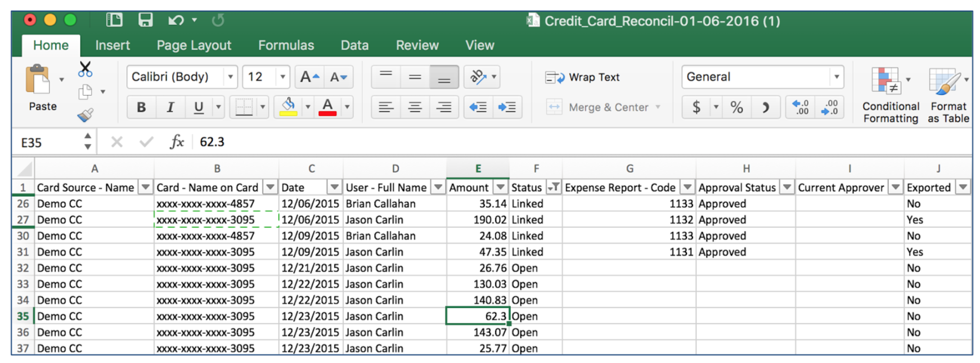The image size is (980, 363).
Task: Click the formula bar showing 62.3
Action: (582, 142)
